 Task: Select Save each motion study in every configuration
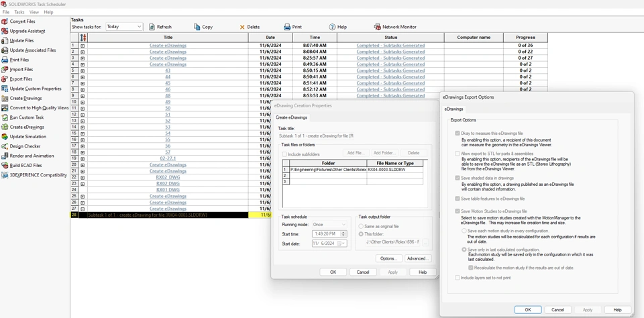(464, 231)
